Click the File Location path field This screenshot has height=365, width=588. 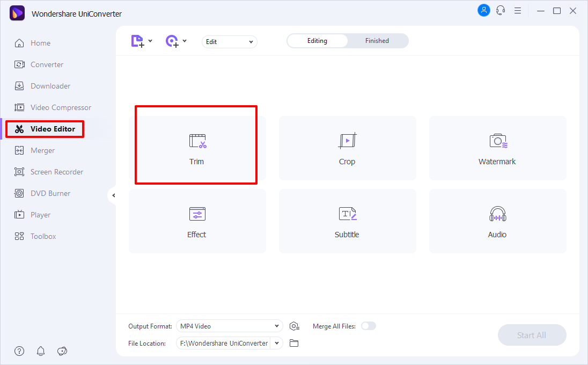click(x=223, y=343)
